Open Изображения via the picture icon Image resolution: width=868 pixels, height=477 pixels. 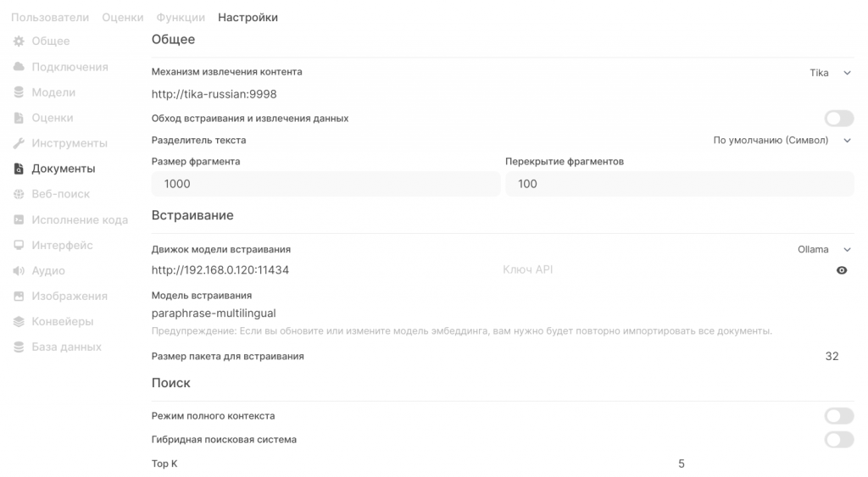click(x=19, y=296)
